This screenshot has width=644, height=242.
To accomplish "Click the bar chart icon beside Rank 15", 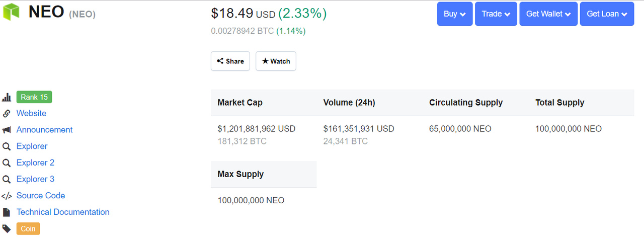I will click(7, 97).
